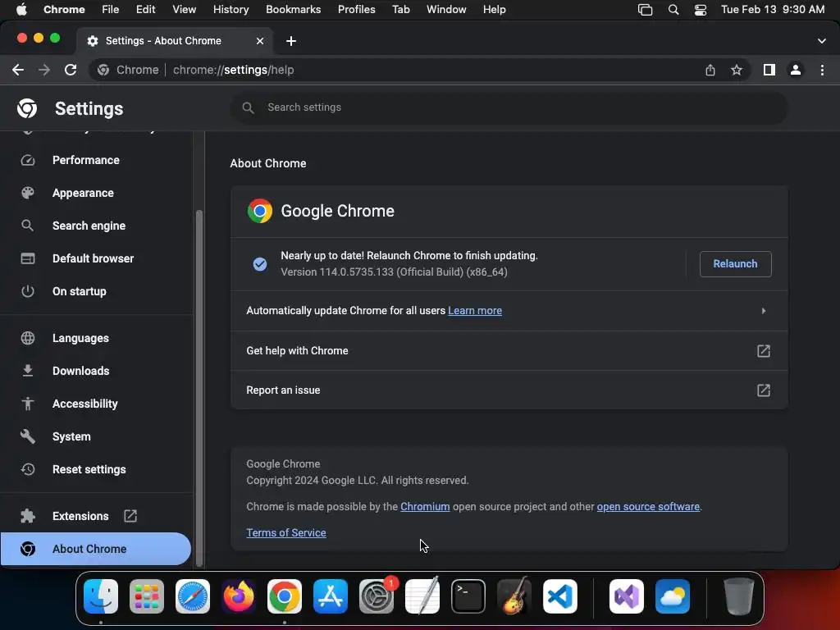Viewport: 840px width, 630px height.
Task: Open the Tab menu
Action: point(400,10)
